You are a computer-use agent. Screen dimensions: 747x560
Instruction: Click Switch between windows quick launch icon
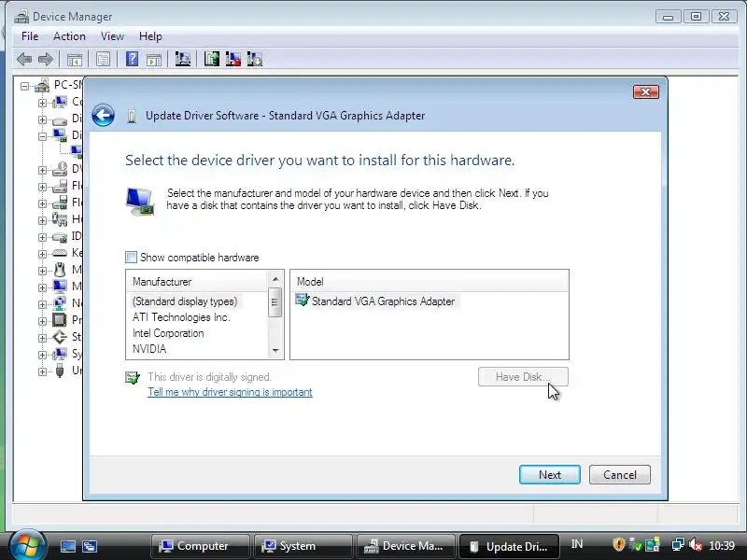90,546
